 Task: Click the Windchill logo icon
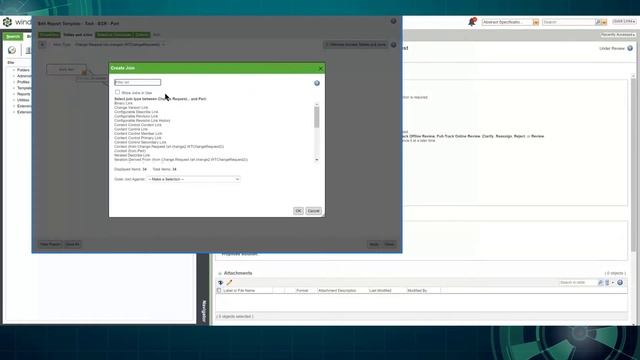tap(7, 22)
